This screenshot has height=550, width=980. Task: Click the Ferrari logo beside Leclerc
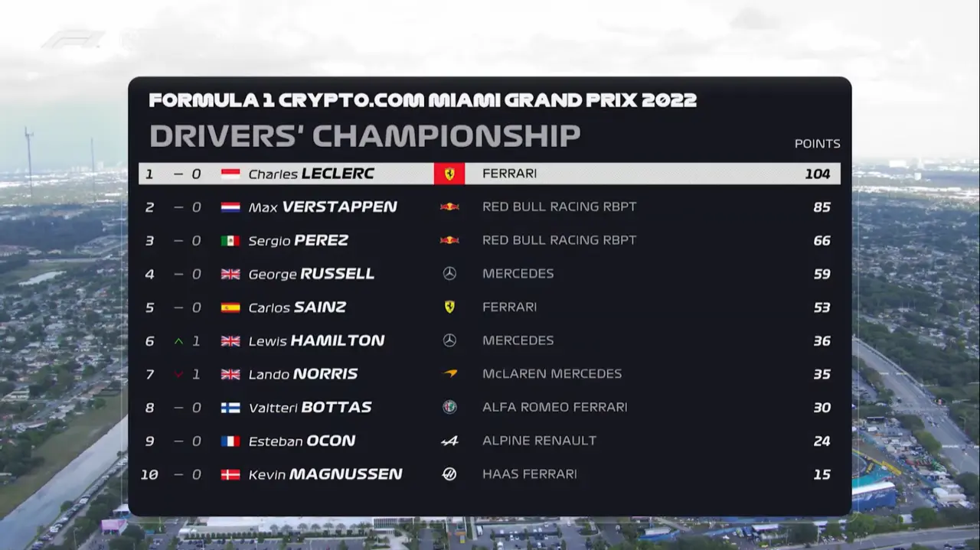449,174
